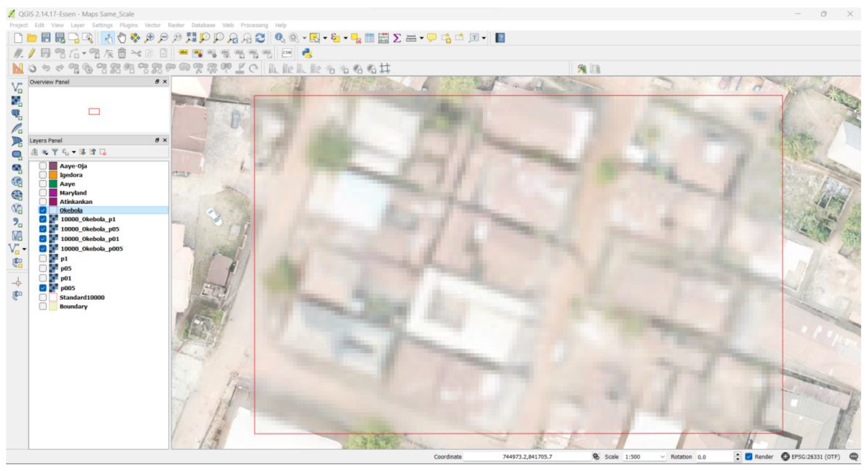Screen dimensions: 868x471
Task: Open the Scale dropdown arrow
Action: click(x=662, y=457)
